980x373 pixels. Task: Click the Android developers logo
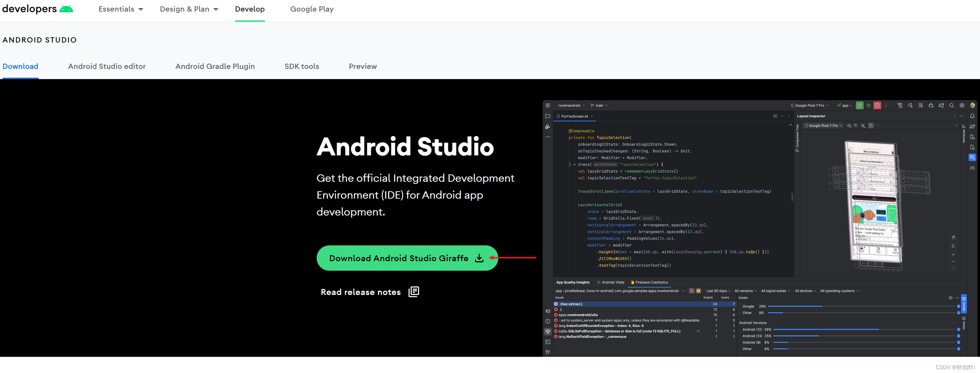pos(37,9)
